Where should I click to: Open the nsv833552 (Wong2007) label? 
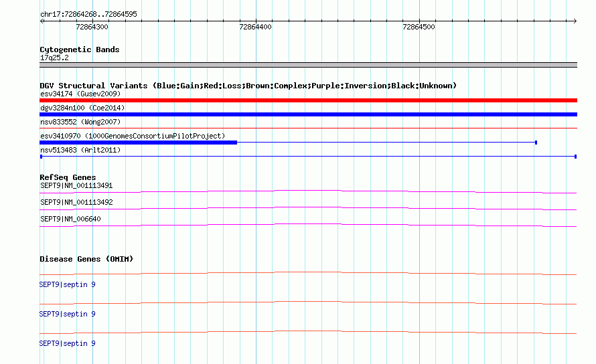(80, 122)
